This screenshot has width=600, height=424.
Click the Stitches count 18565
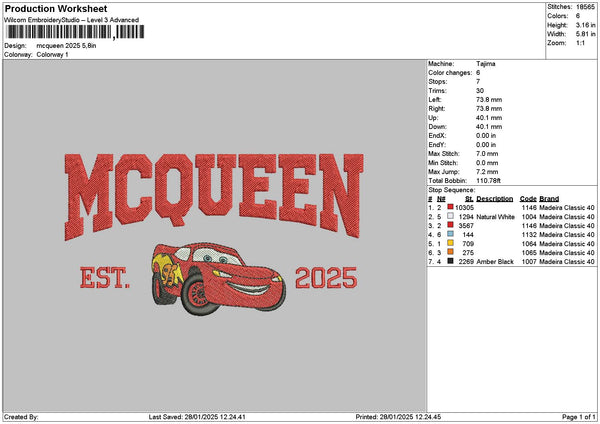point(585,7)
